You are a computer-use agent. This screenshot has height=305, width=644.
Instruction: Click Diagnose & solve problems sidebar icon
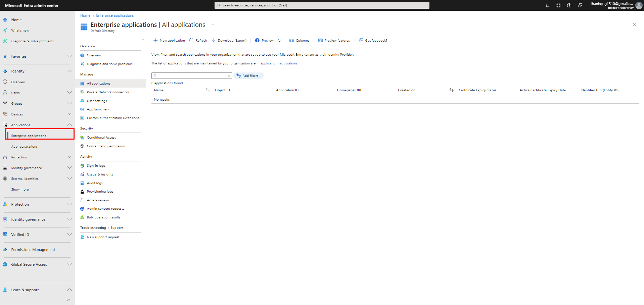tap(5, 41)
